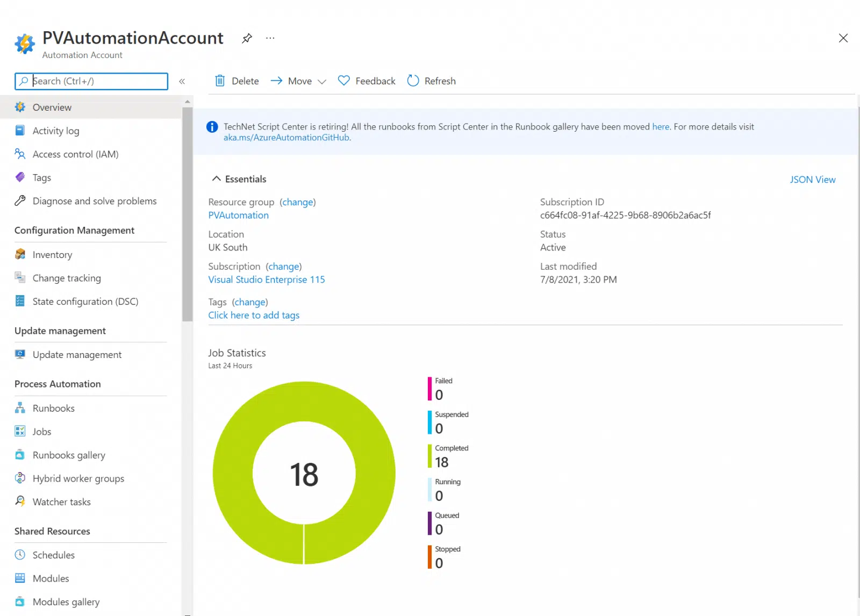Click the Failed 0 statistic
Viewport: 860px width, 616px height.
[440, 389]
